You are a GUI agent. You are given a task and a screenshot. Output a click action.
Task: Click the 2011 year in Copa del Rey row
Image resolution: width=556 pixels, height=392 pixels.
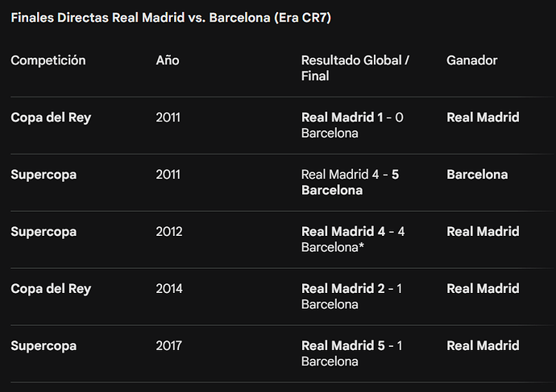168,118
